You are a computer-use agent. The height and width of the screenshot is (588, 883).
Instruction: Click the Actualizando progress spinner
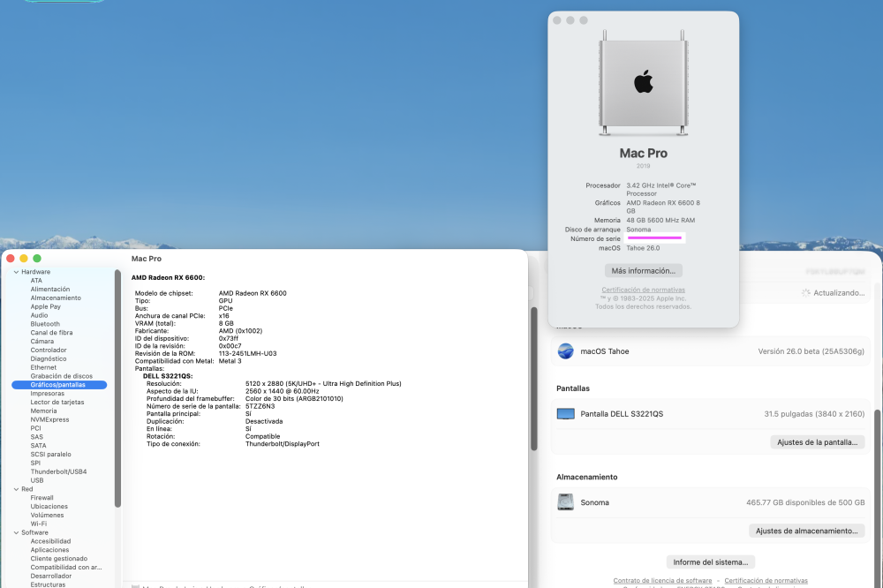pos(806,293)
